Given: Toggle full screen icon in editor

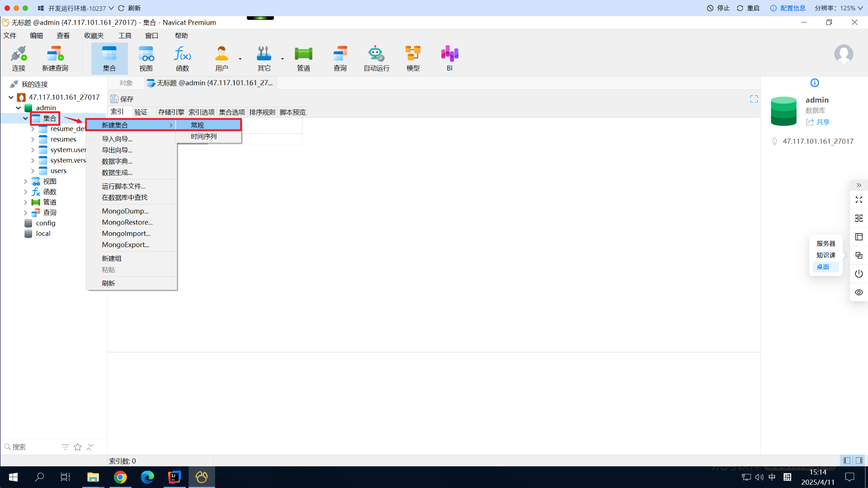Looking at the screenshot, I should tap(754, 99).
